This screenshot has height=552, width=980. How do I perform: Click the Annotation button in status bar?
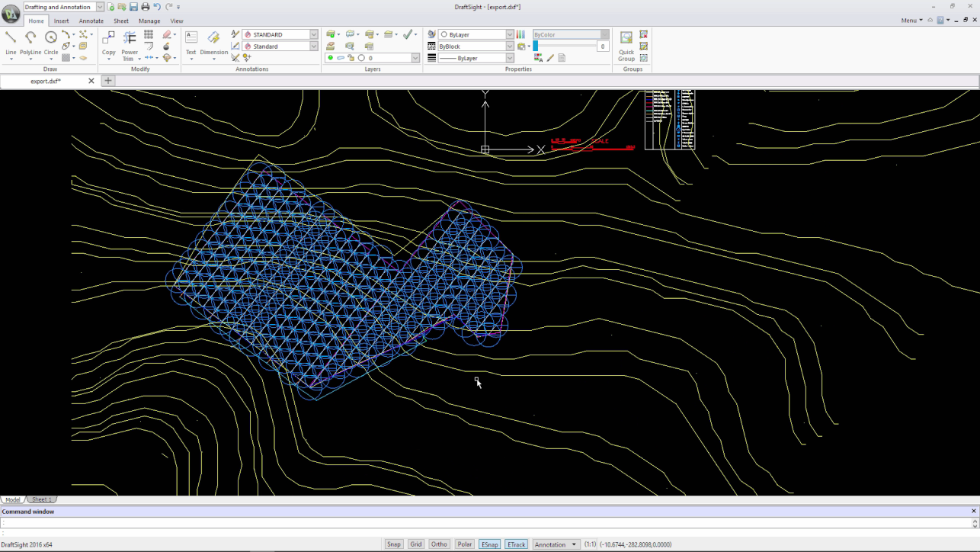pyautogui.click(x=555, y=544)
